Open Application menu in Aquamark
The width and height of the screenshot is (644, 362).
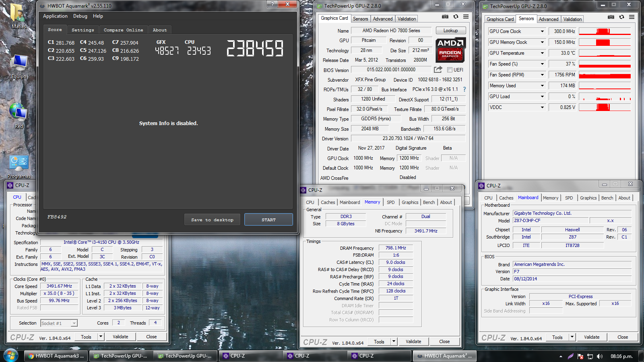(x=55, y=16)
